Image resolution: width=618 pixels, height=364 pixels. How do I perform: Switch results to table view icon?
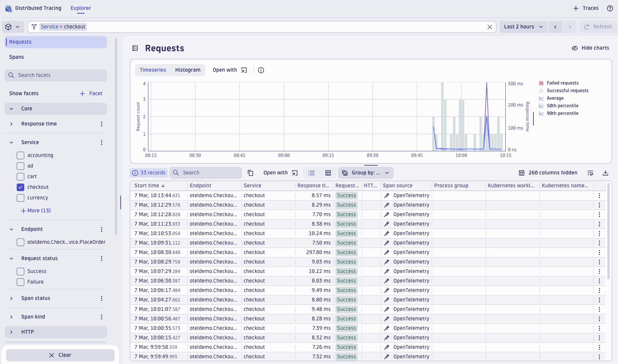point(327,173)
